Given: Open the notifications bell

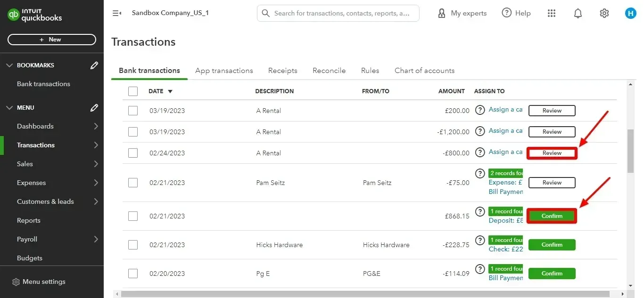Looking at the screenshot, I should pyautogui.click(x=578, y=13).
